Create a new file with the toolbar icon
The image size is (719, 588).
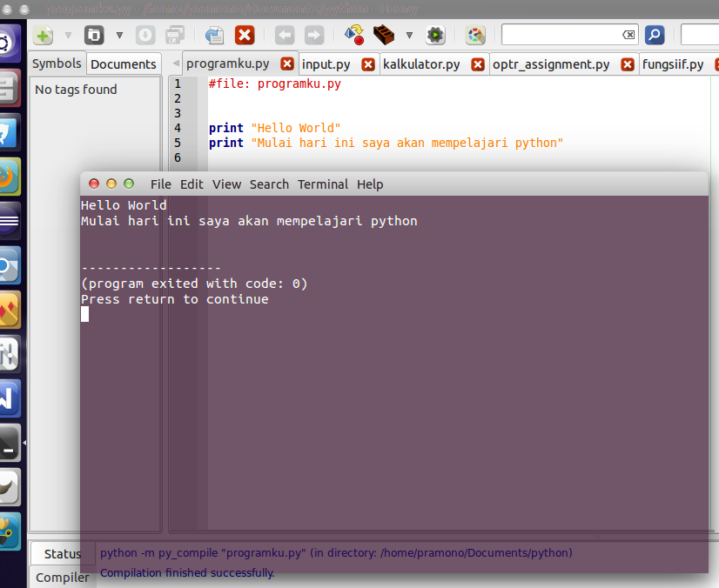coord(44,36)
